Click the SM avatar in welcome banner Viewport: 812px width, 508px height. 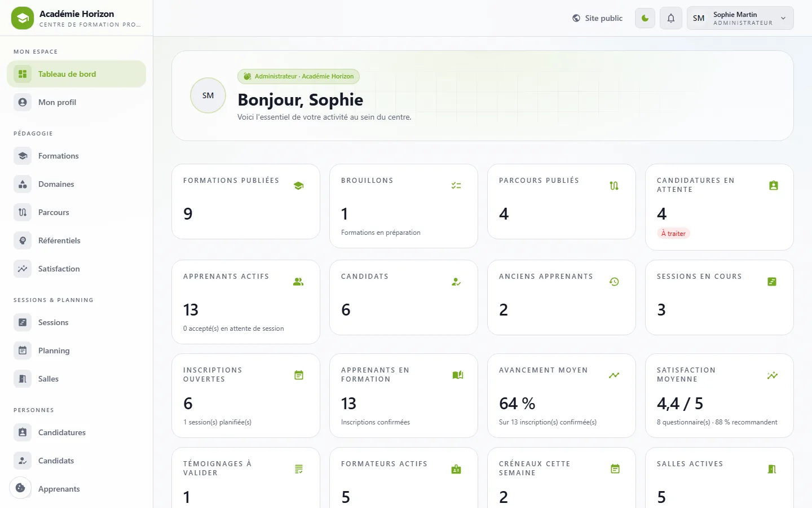(x=208, y=95)
